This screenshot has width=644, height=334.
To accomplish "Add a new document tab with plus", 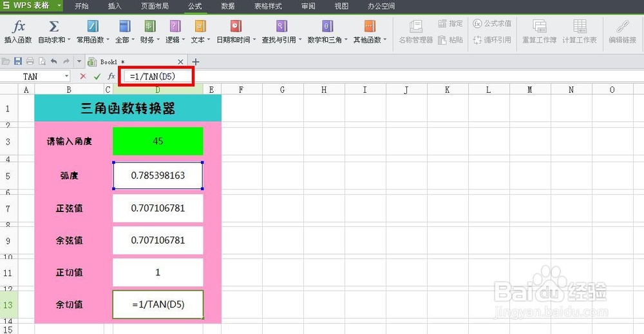I will pos(196,62).
